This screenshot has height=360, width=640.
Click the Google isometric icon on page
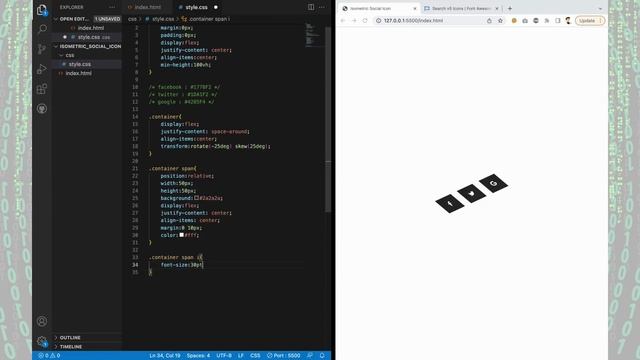493,183
